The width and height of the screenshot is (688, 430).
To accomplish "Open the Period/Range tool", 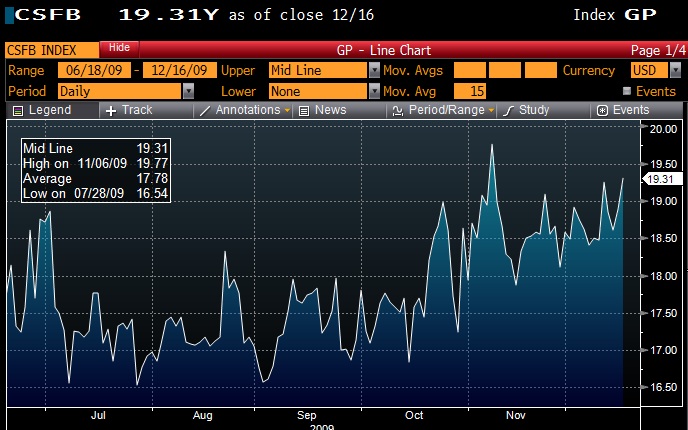I will click(x=397, y=110).
